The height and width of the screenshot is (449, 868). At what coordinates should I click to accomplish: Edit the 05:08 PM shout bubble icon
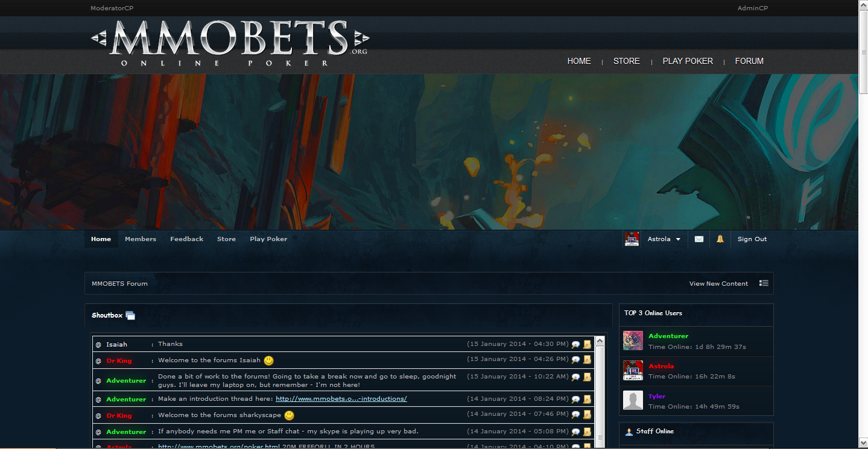[575, 432]
